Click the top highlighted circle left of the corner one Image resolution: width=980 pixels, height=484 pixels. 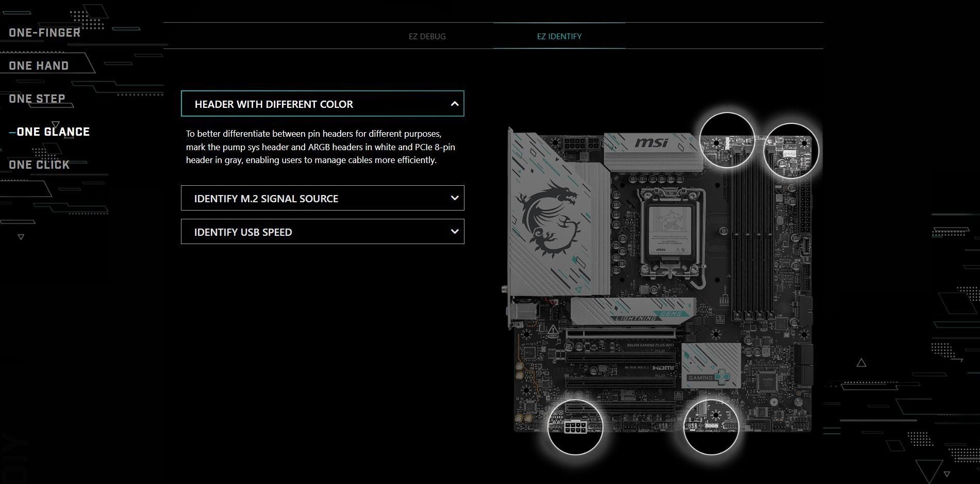point(727,140)
